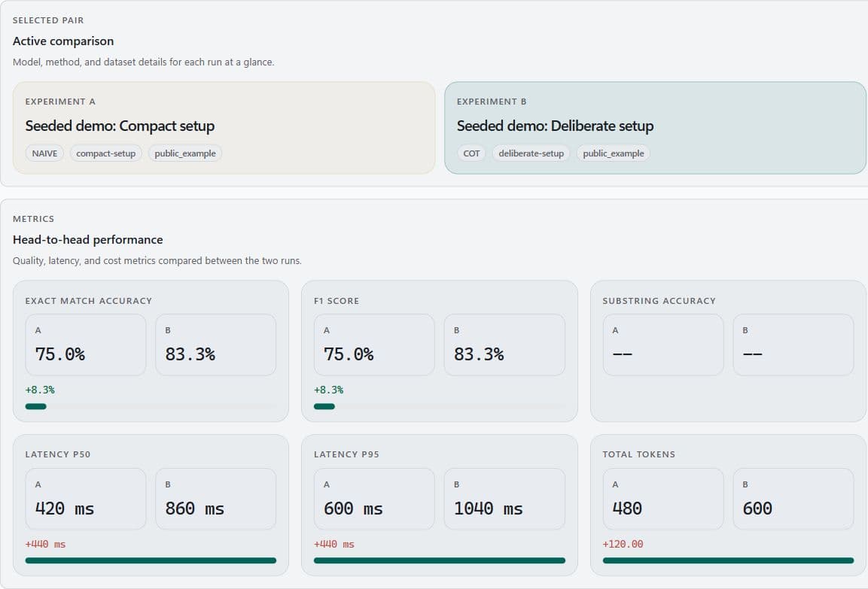Click the compact-setup tag
The image size is (868, 589).
(x=105, y=153)
